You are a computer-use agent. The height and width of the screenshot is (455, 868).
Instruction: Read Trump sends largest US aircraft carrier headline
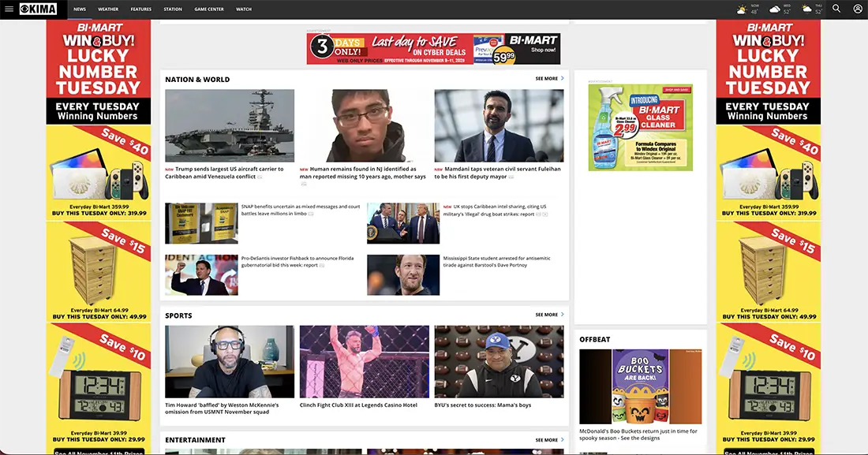point(224,173)
